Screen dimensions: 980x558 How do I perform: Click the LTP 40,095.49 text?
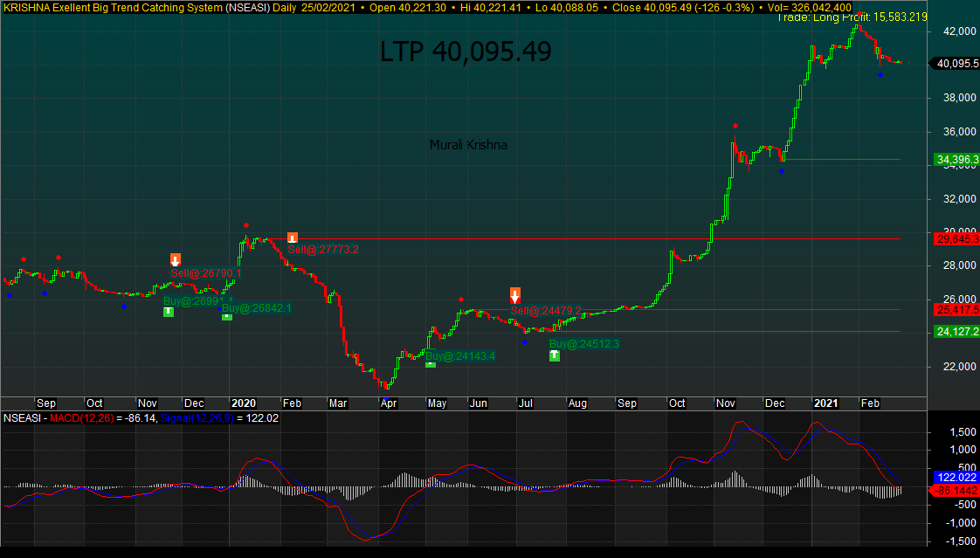pos(466,52)
